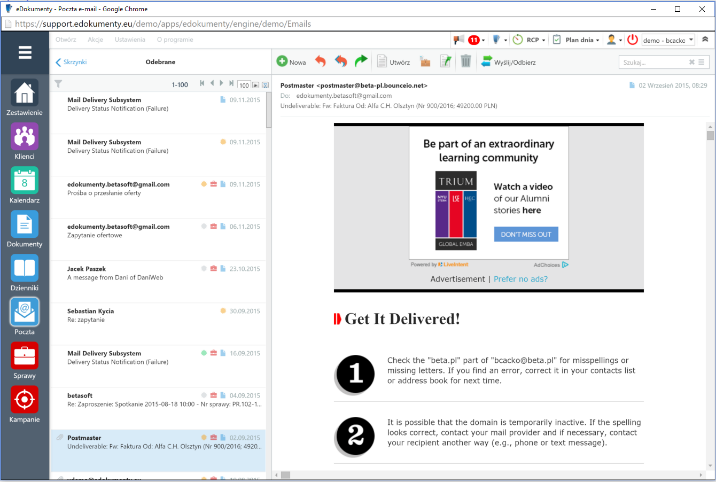Click the Sprawy briefcase icon

(25, 357)
